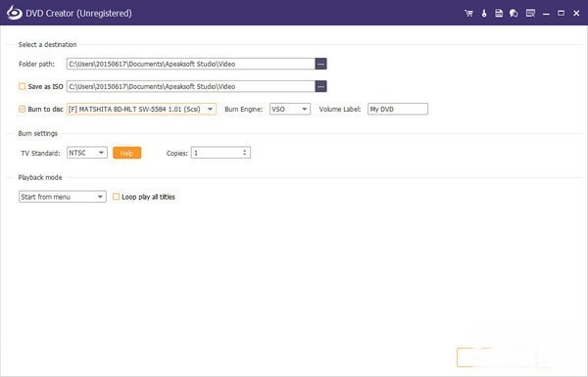This screenshot has width=588, height=377.
Task: Click the Playback mode section heading
Action: tap(40, 177)
